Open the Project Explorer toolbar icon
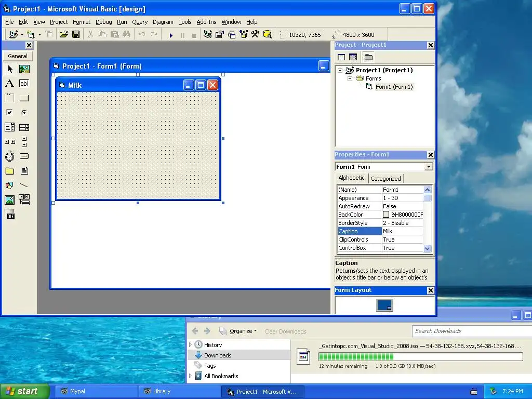This screenshot has height=399, width=532. [x=208, y=35]
